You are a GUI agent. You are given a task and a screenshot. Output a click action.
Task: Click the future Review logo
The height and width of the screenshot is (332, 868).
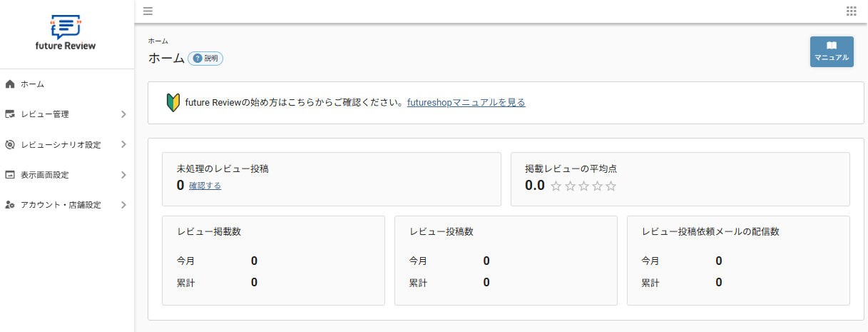point(65,34)
